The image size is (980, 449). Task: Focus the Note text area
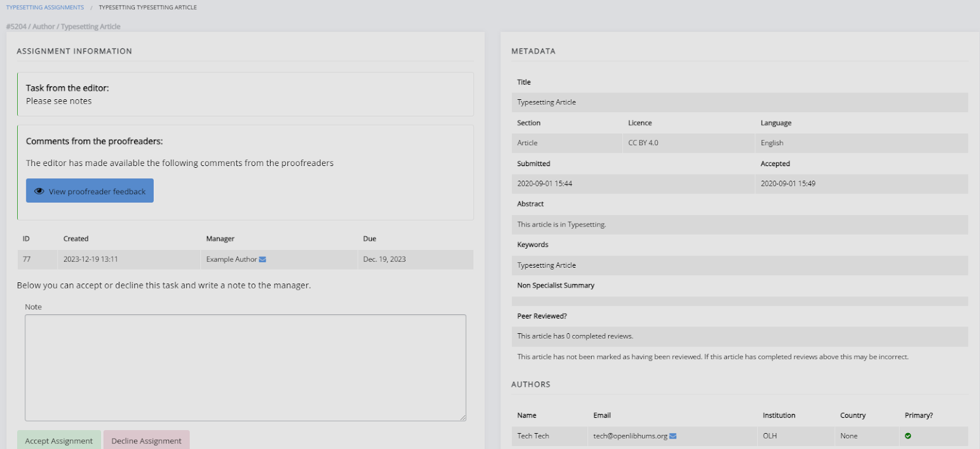click(x=245, y=368)
